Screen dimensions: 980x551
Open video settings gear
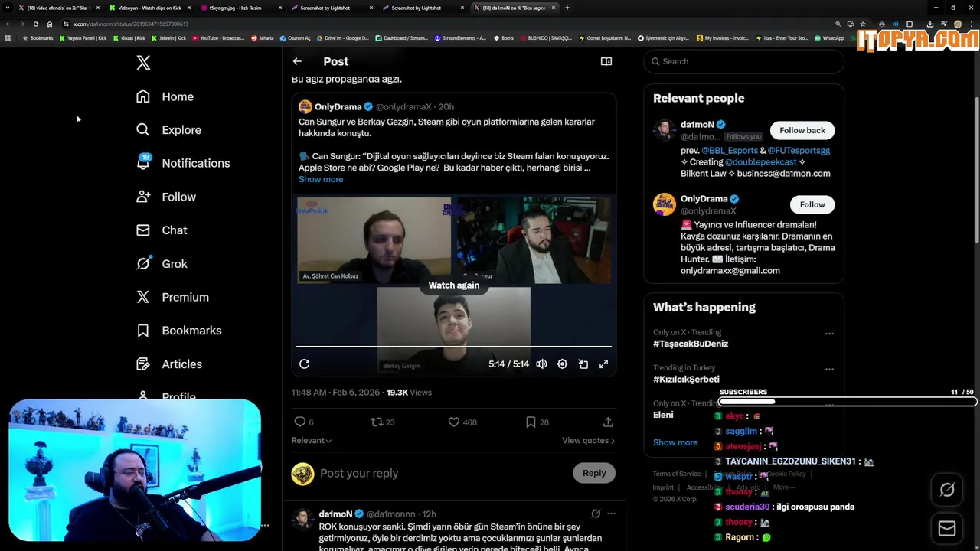click(562, 364)
